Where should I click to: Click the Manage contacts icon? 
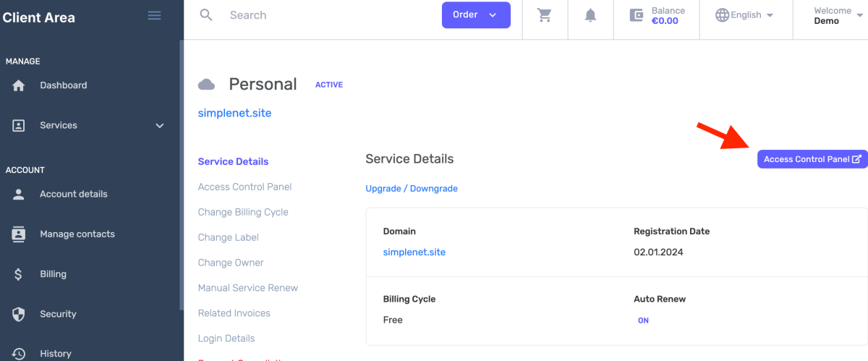pos(19,234)
